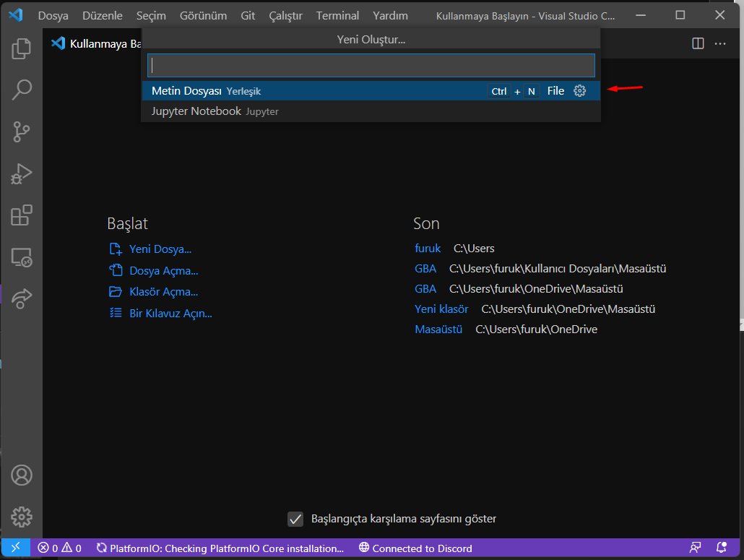Click the Bir Kılavuz Açın list icon

pyautogui.click(x=116, y=313)
